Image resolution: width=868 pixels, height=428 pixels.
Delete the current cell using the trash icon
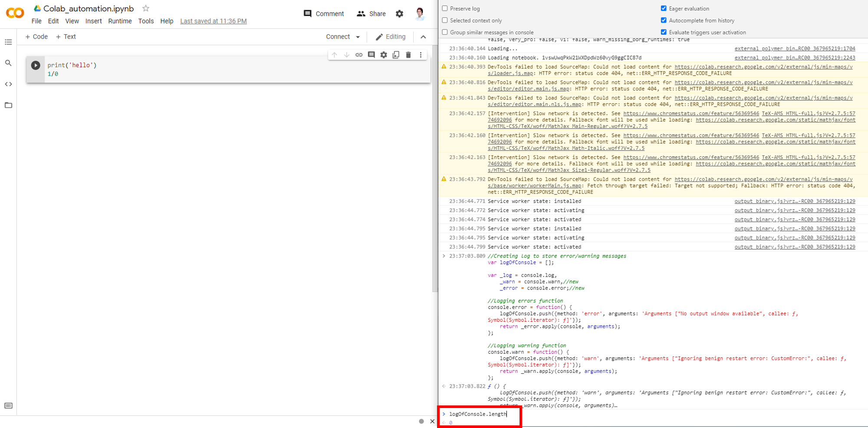coord(408,55)
